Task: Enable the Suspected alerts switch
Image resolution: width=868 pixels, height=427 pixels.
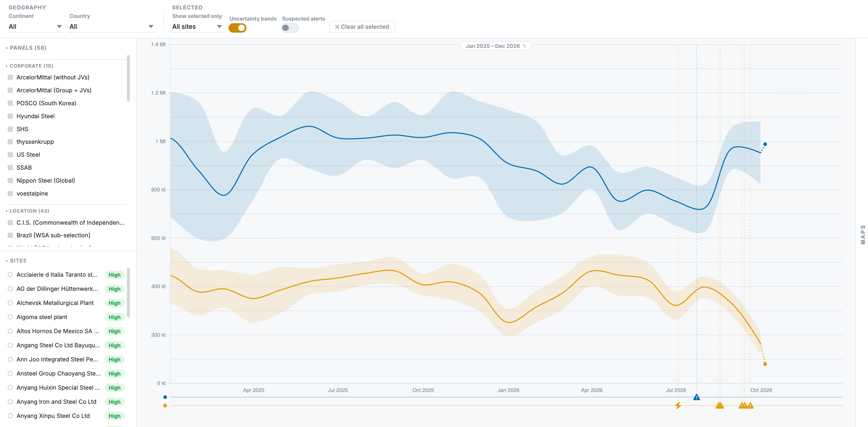Action: pos(290,28)
